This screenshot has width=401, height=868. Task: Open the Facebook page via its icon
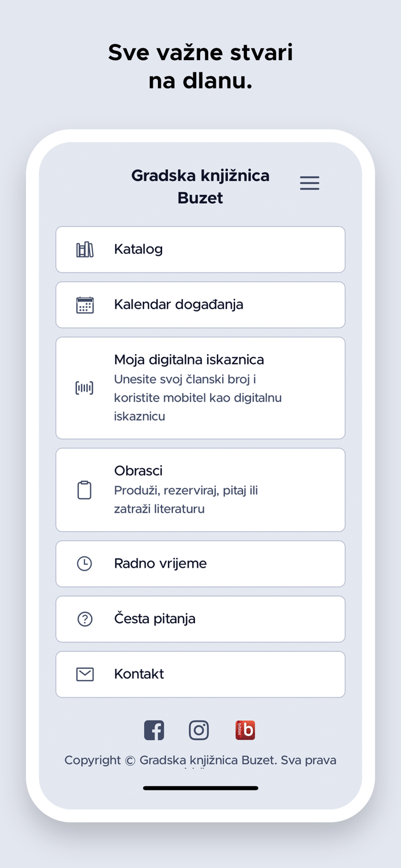tap(154, 730)
